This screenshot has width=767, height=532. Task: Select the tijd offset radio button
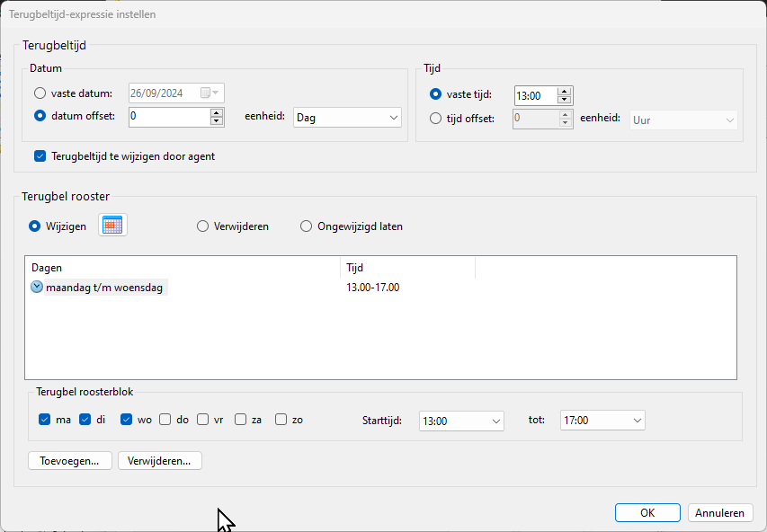point(436,119)
